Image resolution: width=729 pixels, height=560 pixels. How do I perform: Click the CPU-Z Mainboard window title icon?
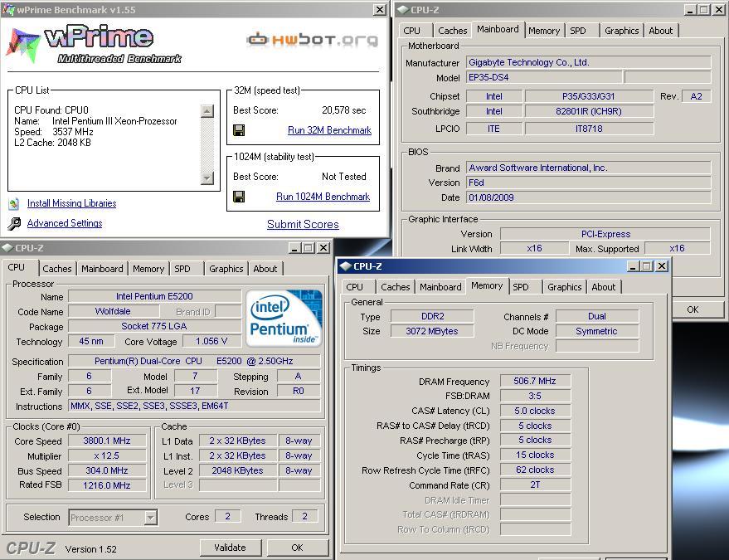click(x=402, y=10)
